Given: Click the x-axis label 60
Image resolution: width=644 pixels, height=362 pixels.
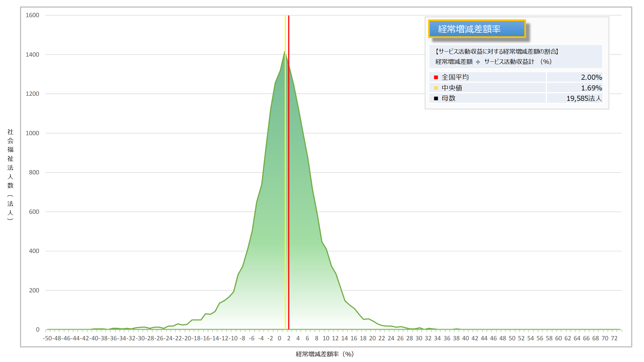Looking at the screenshot, I should tap(558, 338).
